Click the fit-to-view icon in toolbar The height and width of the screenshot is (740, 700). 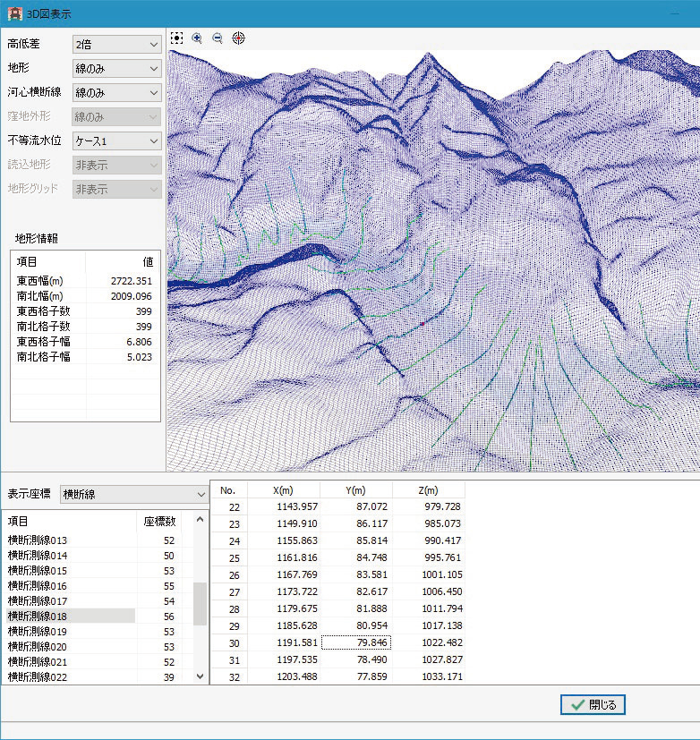click(176, 38)
